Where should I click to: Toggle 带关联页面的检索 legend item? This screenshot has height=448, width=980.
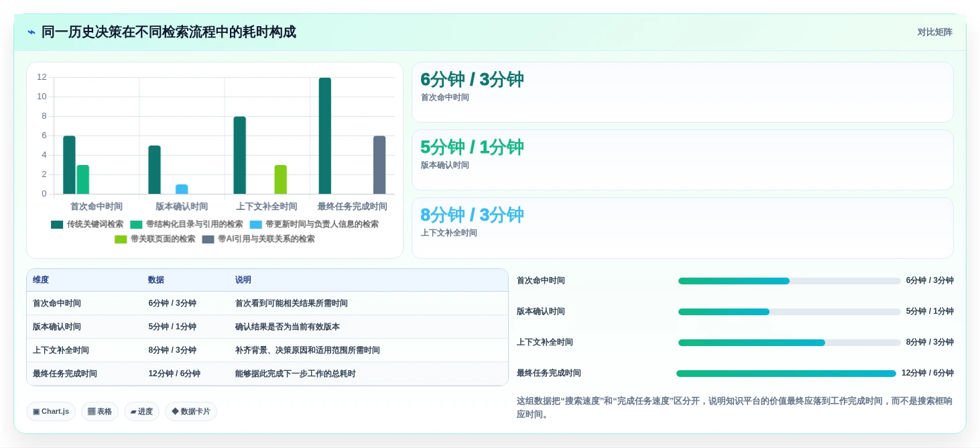pos(155,239)
